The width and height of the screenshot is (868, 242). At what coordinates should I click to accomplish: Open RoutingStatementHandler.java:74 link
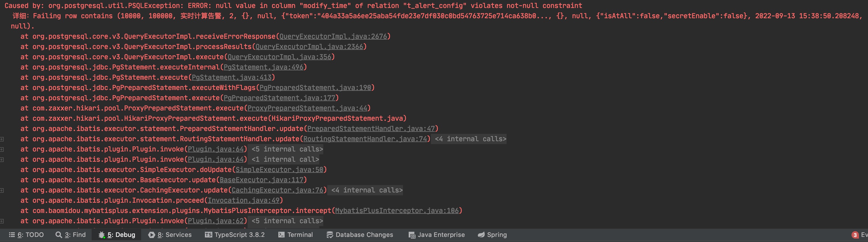pyautogui.click(x=365, y=139)
